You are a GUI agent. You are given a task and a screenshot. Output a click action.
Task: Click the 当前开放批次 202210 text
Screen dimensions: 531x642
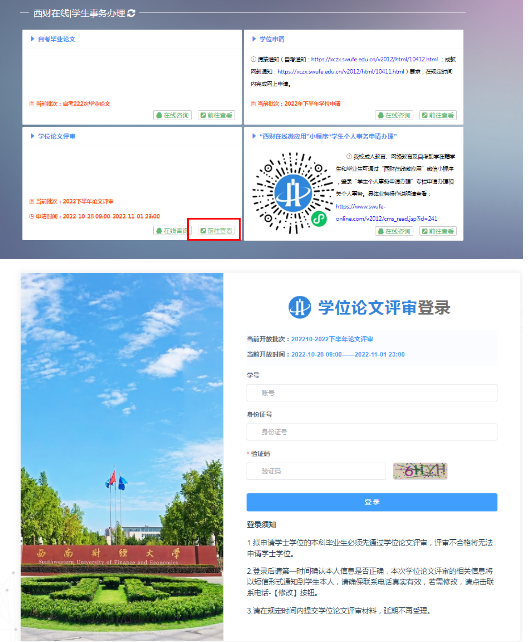[310, 339]
